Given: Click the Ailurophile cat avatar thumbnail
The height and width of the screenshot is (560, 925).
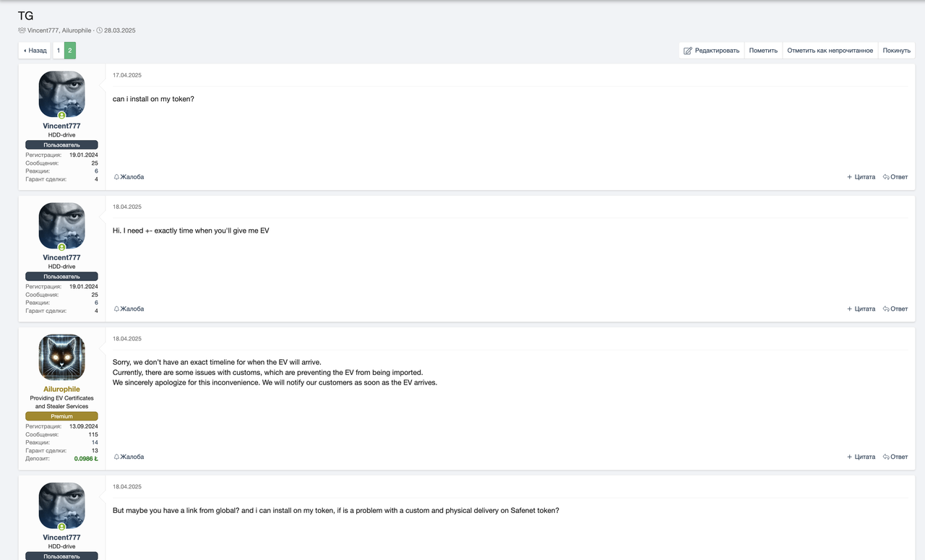Looking at the screenshot, I should coord(61,358).
